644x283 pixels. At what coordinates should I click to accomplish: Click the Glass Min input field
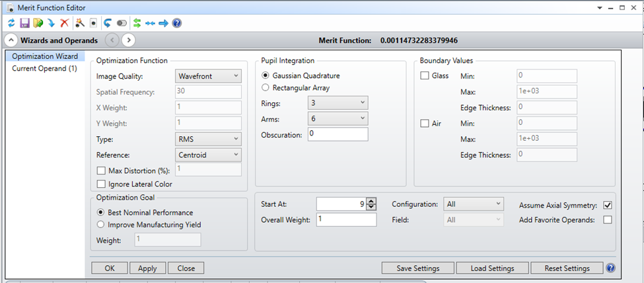click(547, 76)
